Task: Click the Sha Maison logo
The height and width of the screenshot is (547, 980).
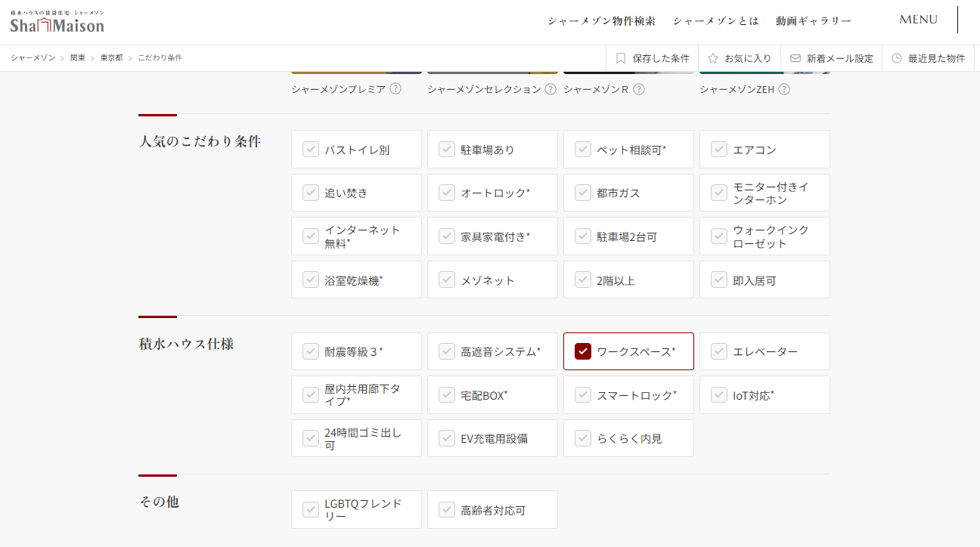Action: [57, 23]
